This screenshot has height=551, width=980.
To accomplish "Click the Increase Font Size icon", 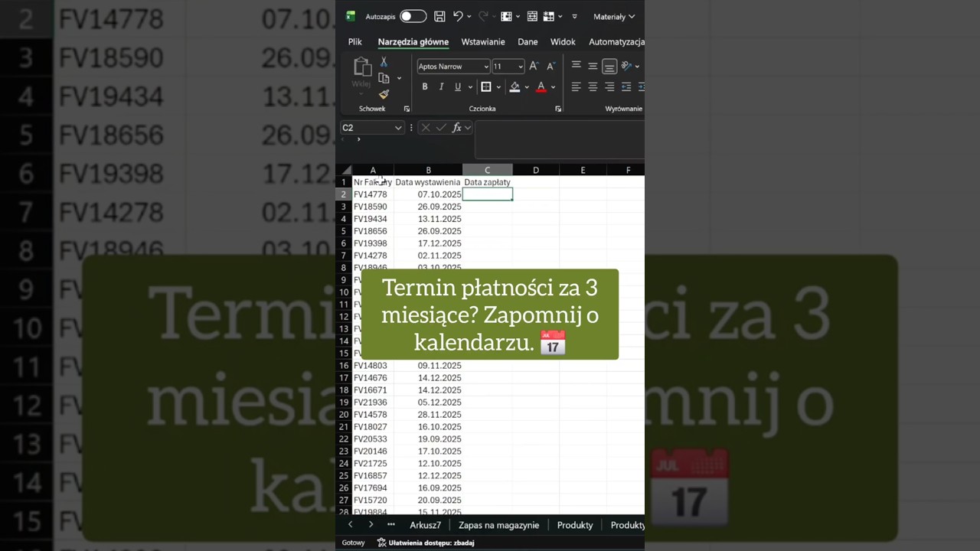I will pyautogui.click(x=534, y=67).
